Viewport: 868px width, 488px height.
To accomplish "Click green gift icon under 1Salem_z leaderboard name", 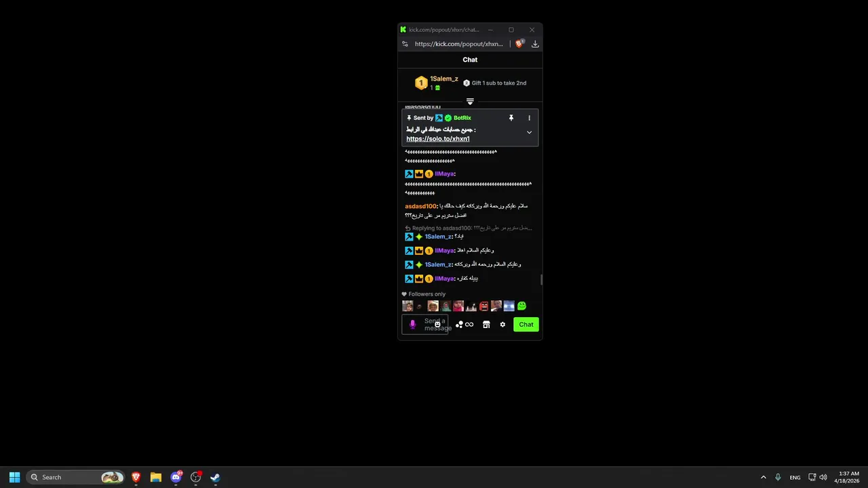I will 437,87.
